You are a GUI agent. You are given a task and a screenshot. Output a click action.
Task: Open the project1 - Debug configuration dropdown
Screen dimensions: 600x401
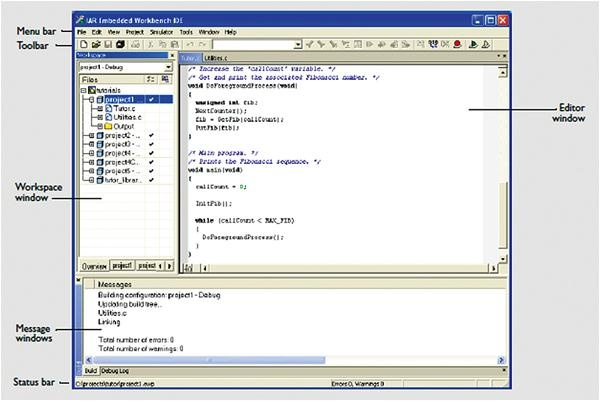(x=167, y=67)
